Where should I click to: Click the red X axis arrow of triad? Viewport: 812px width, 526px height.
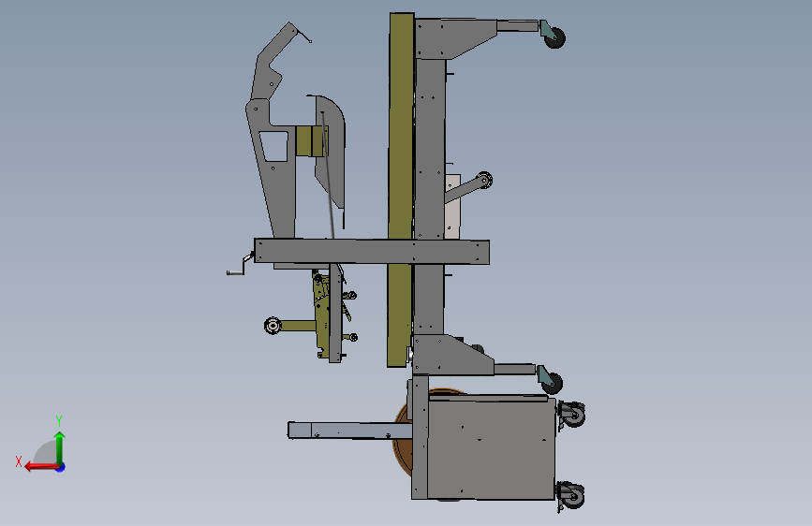point(40,467)
